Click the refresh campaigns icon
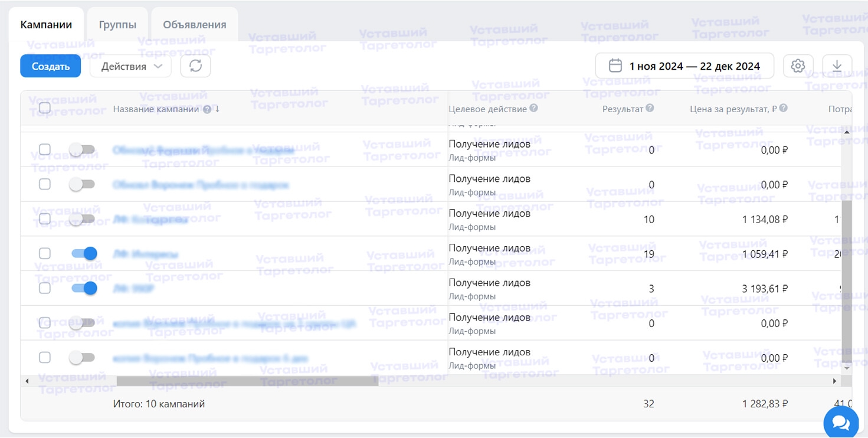This screenshot has height=438, width=868. [x=195, y=66]
